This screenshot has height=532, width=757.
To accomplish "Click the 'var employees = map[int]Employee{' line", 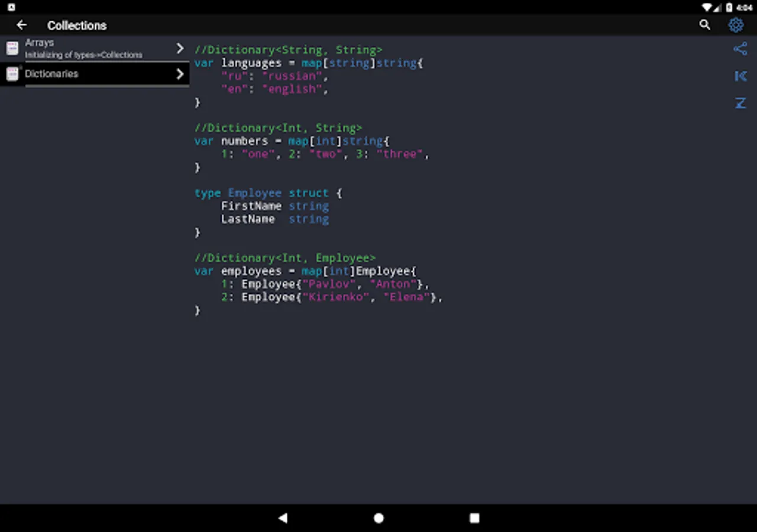I will click(x=306, y=271).
